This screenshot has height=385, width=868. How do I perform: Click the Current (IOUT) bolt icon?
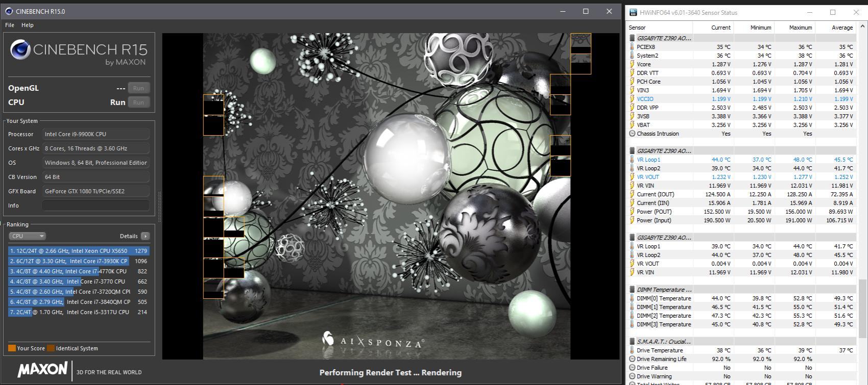[x=632, y=194]
